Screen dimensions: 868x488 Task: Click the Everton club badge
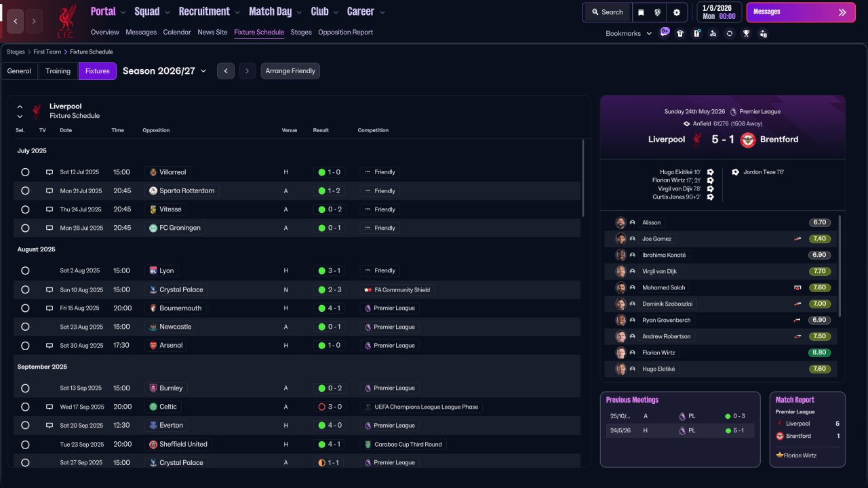[153, 426]
